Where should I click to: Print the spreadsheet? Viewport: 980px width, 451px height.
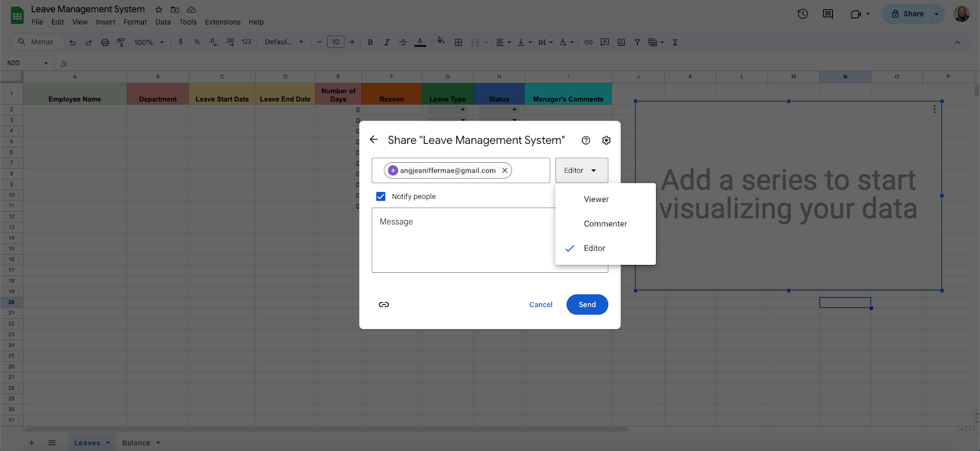105,42
